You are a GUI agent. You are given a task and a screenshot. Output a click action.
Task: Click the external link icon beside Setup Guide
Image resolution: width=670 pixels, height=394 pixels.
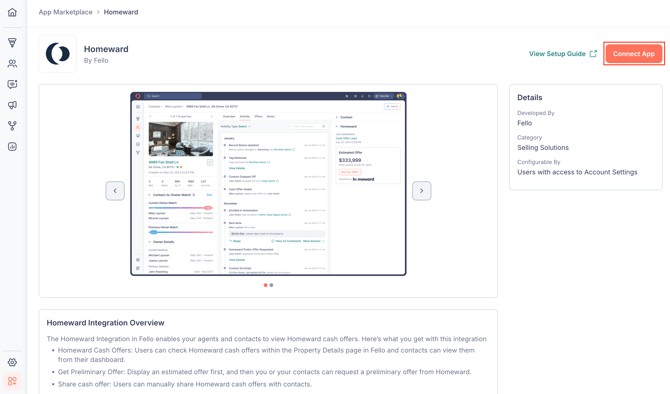(593, 54)
